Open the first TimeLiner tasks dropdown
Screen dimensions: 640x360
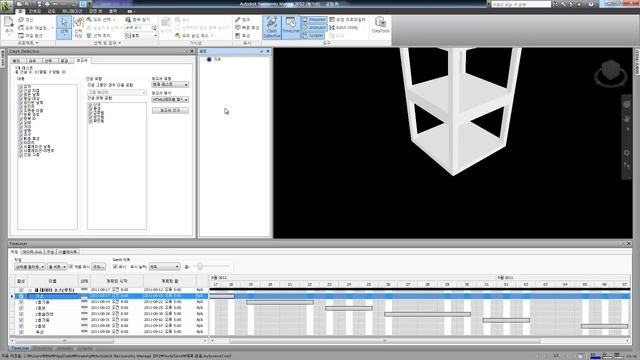pyautogui.click(x=30, y=267)
